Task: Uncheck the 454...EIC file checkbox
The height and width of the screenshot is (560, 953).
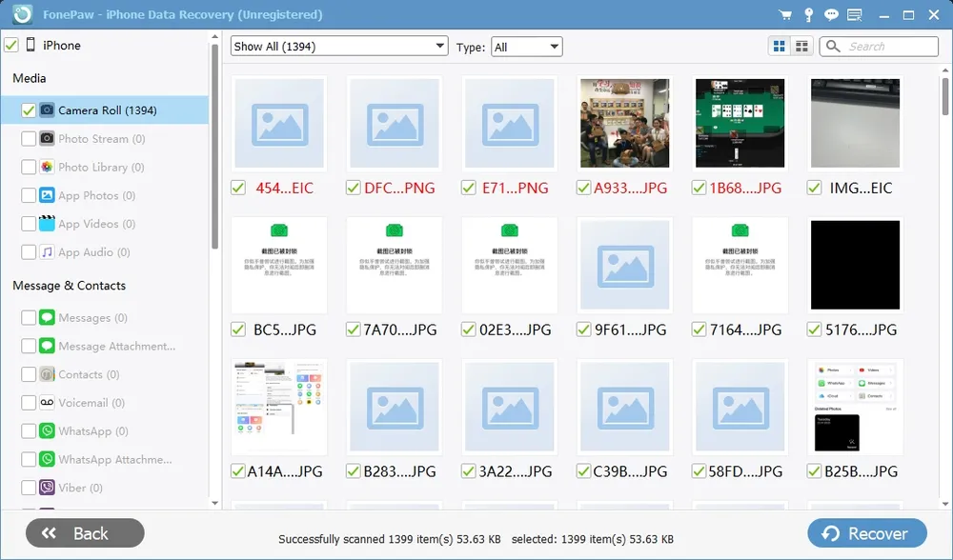Action: 238,188
